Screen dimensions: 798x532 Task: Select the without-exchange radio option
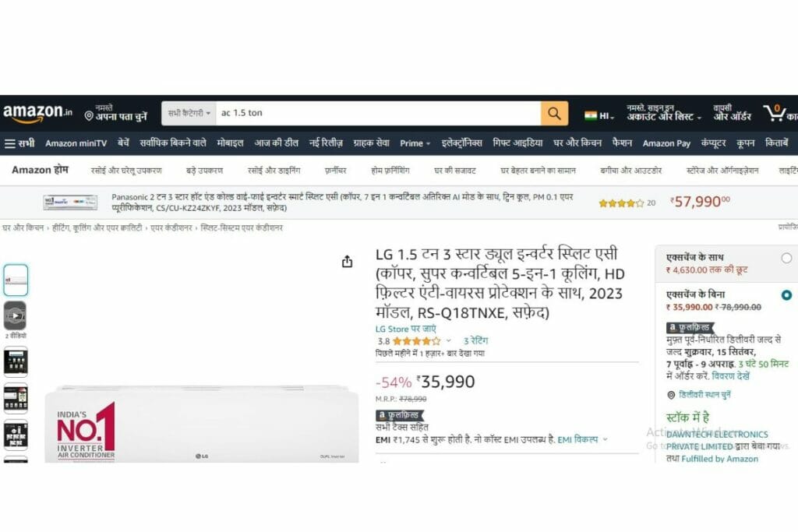(x=786, y=295)
